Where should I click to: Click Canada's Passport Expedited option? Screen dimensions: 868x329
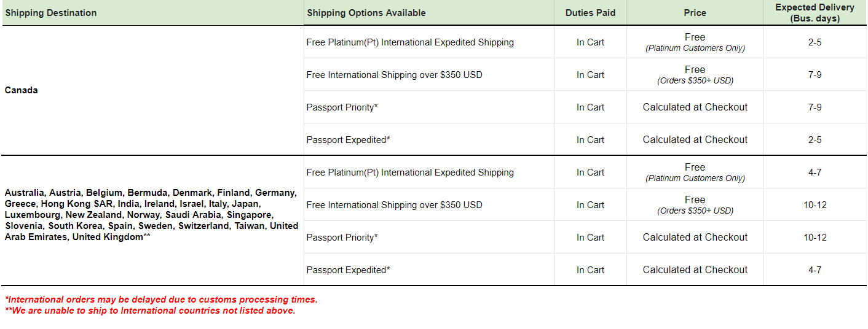(x=349, y=140)
